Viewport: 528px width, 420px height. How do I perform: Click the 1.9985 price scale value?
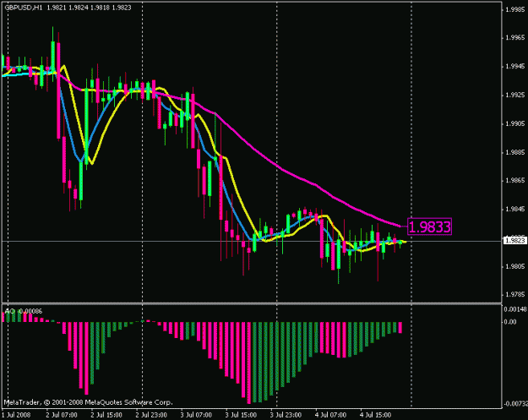pos(515,9)
